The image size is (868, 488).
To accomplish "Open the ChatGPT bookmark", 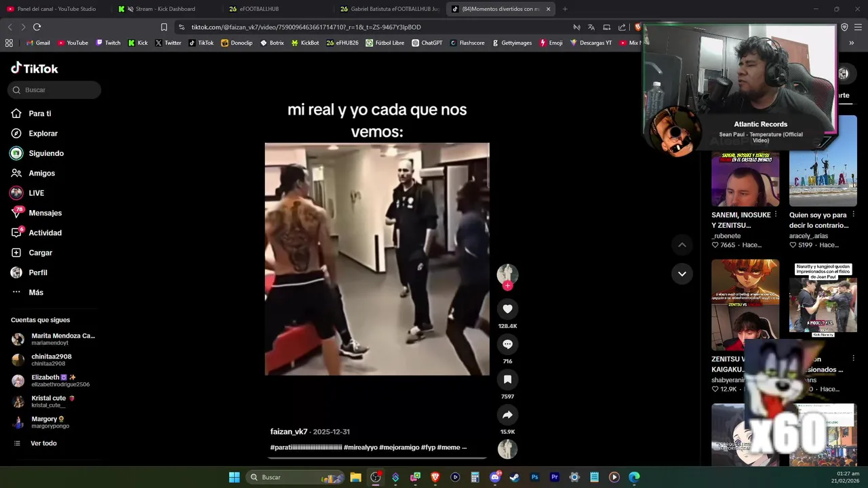I will [x=427, y=43].
